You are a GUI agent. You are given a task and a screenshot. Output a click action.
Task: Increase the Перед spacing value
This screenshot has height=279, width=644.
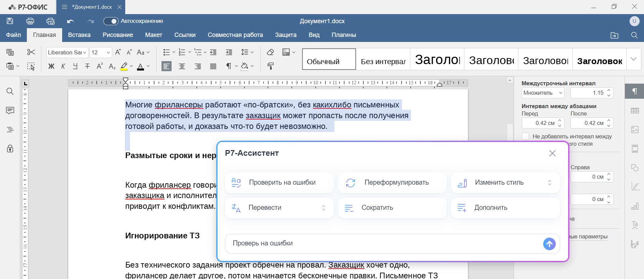[x=560, y=121]
